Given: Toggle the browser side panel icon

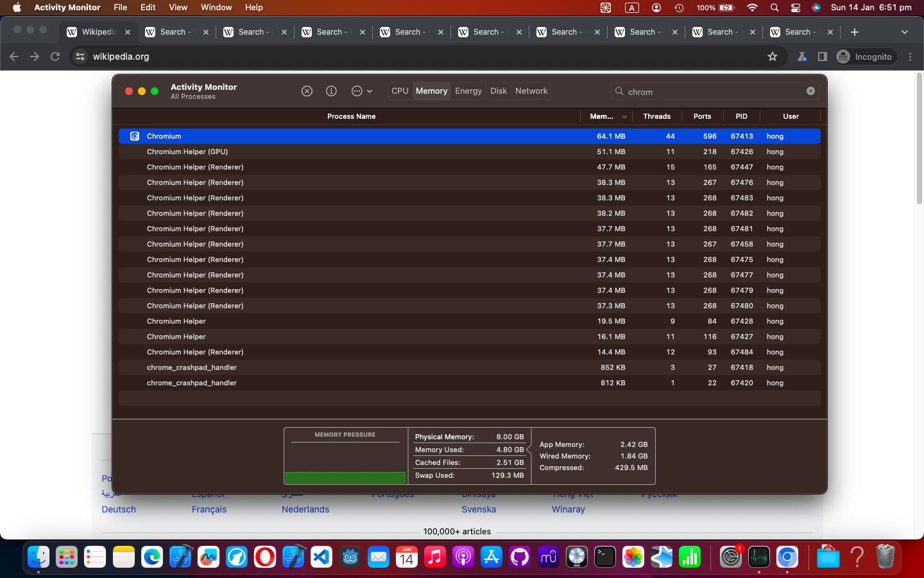Looking at the screenshot, I should [x=822, y=57].
